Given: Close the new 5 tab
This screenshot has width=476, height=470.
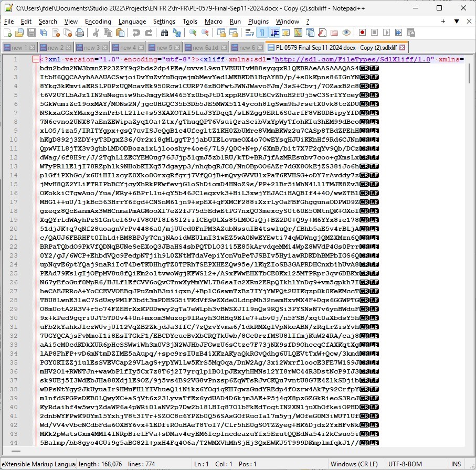Looking at the screenshot, I should [177, 48].
